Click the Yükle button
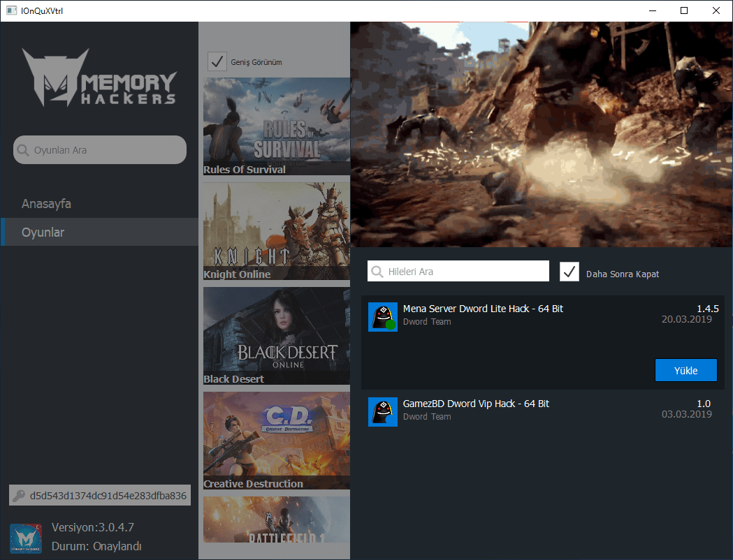Viewport: 733px width, 560px height. (x=685, y=370)
